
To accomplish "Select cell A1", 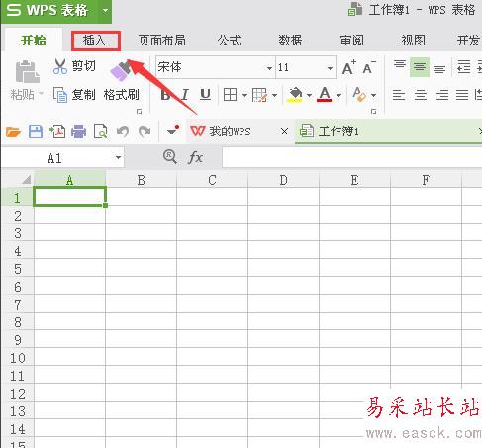I will click(x=69, y=197).
